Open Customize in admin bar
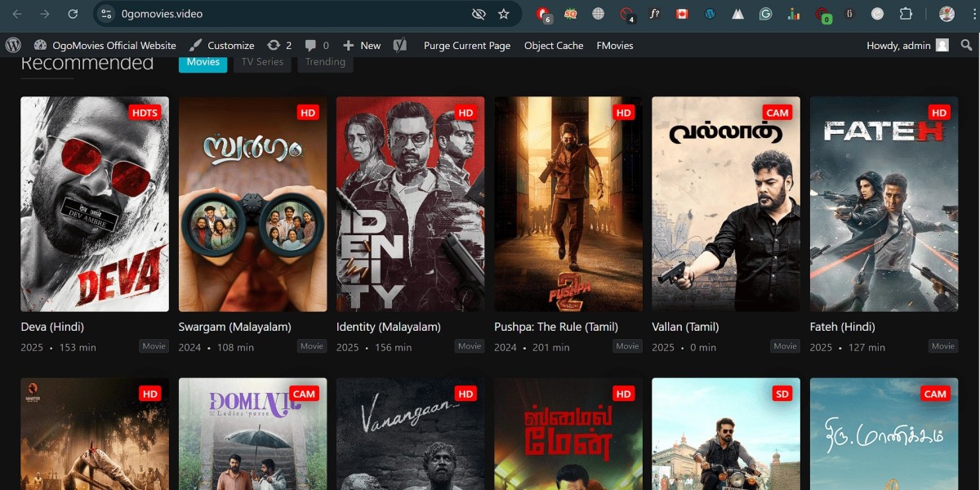The image size is (980, 490). pyautogui.click(x=221, y=46)
